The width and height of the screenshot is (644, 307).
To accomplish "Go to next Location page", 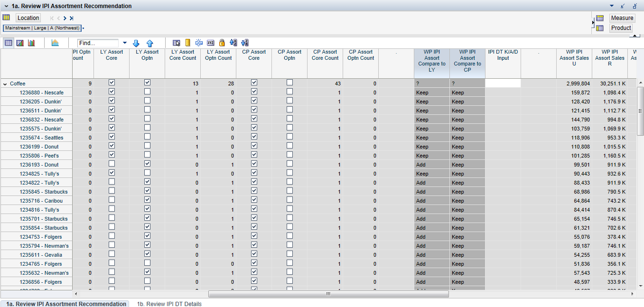I will [x=65, y=18].
